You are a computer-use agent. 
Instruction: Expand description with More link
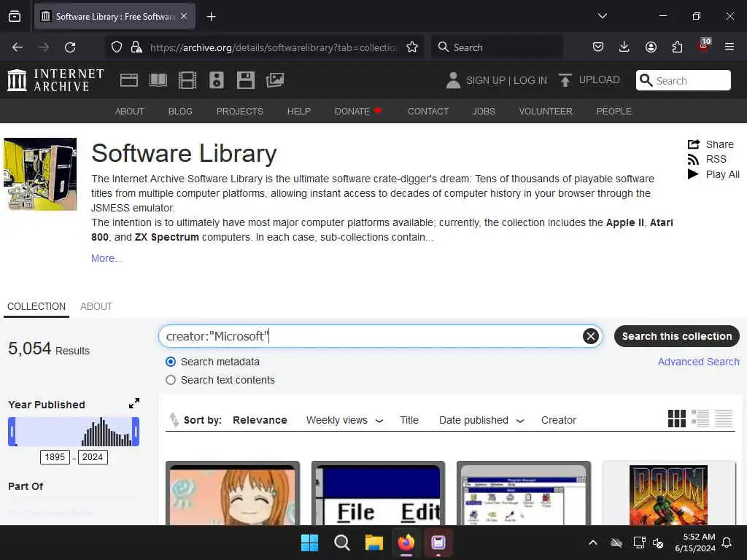107,258
